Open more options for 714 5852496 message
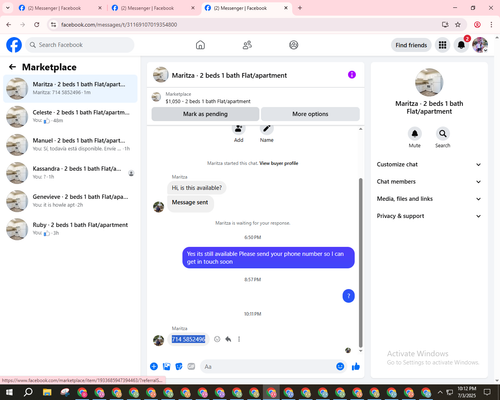Viewport: 500px width, 400px height. pos(239,339)
